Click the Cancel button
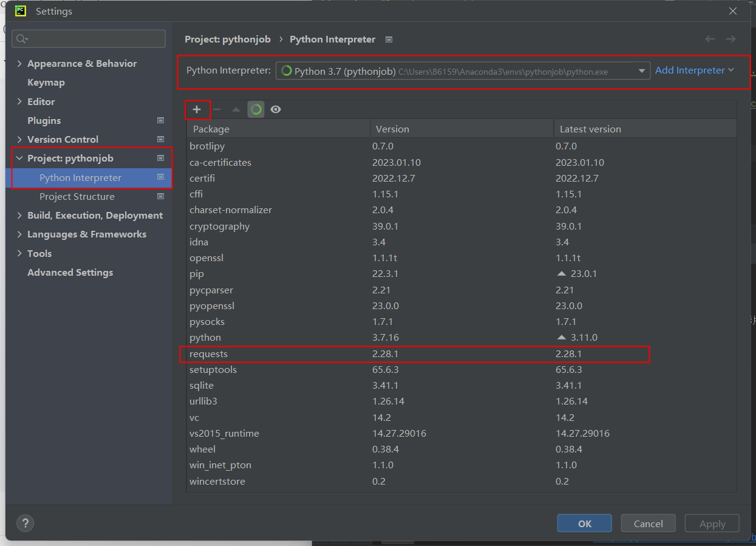Viewport: 756px width, 546px height. pyautogui.click(x=648, y=524)
